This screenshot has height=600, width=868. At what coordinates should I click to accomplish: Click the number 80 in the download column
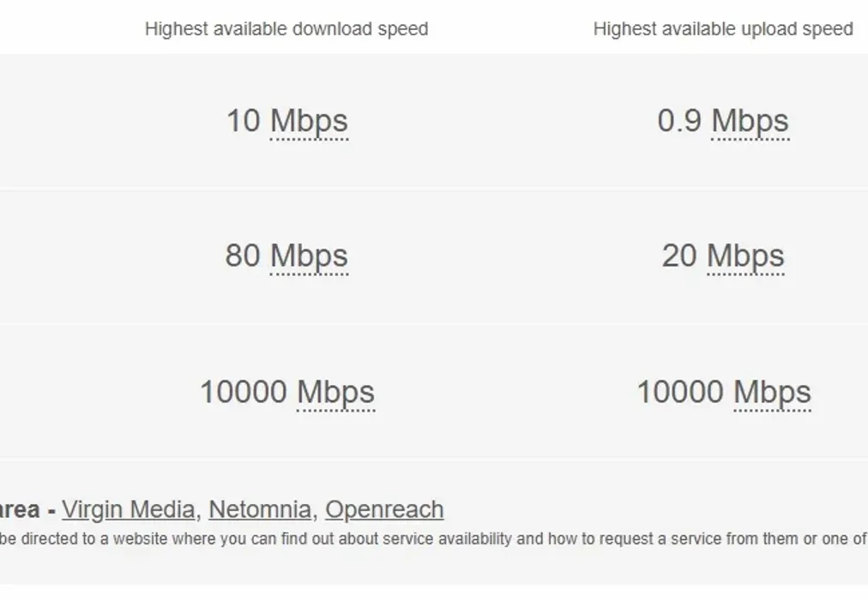coord(243,255)
